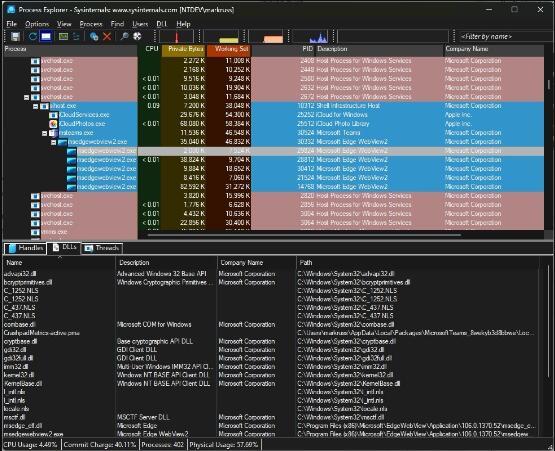555x451 pixels.
Task: Collapse the ms-teams.exe tree node
Action: (44, 133)
